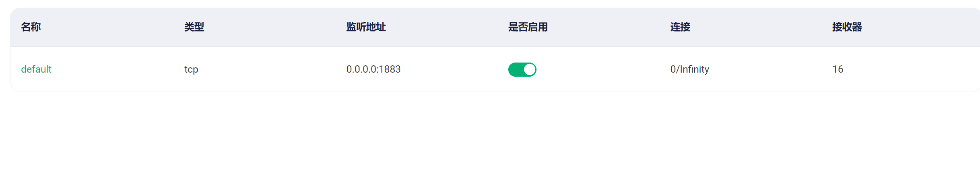Click the green track of the 是否启用 switch

click(516, 69)
